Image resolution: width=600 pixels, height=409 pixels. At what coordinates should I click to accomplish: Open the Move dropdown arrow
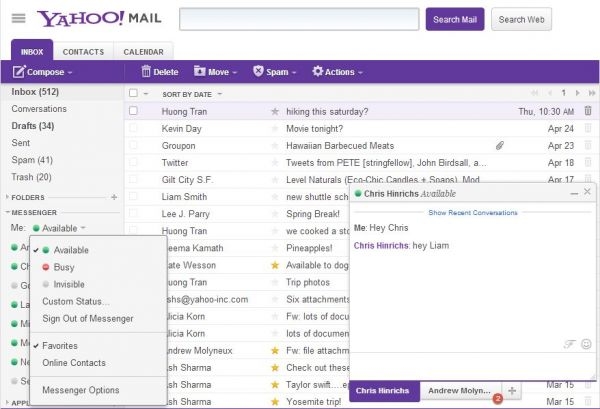235,72
